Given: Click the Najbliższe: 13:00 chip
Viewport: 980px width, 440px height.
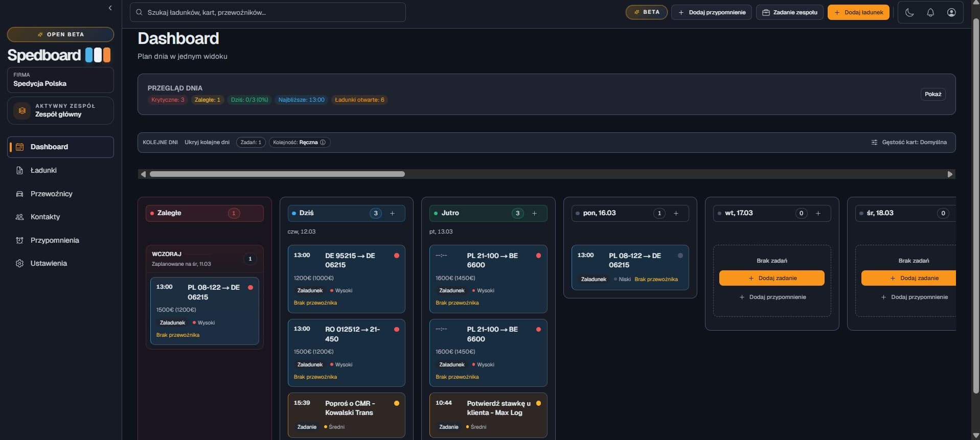Looking at the screenshot, I should [301, 100].
